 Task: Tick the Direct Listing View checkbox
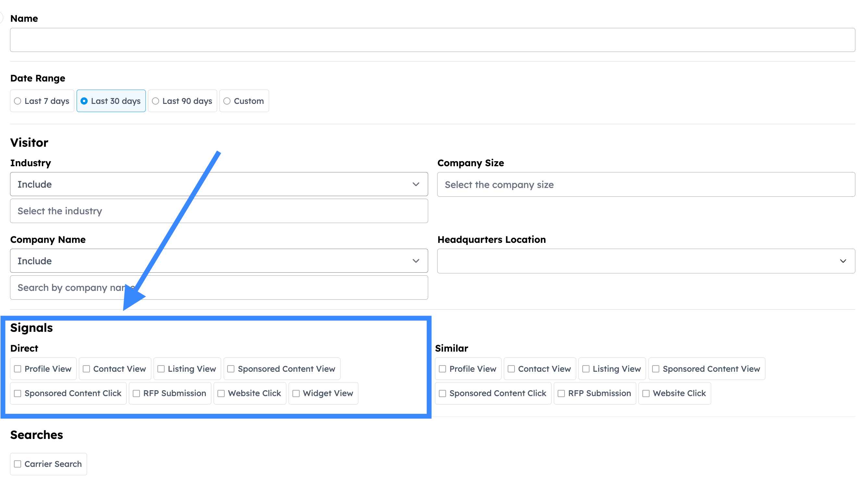tap(161, 369)
